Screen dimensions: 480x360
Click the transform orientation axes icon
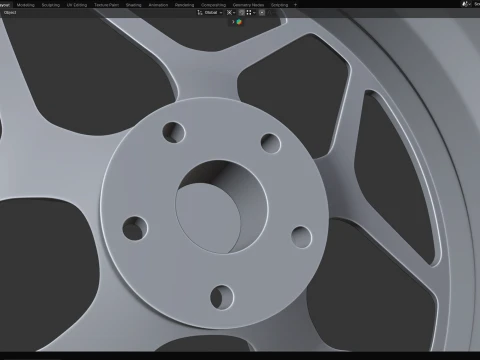click(x=200, y=12)
